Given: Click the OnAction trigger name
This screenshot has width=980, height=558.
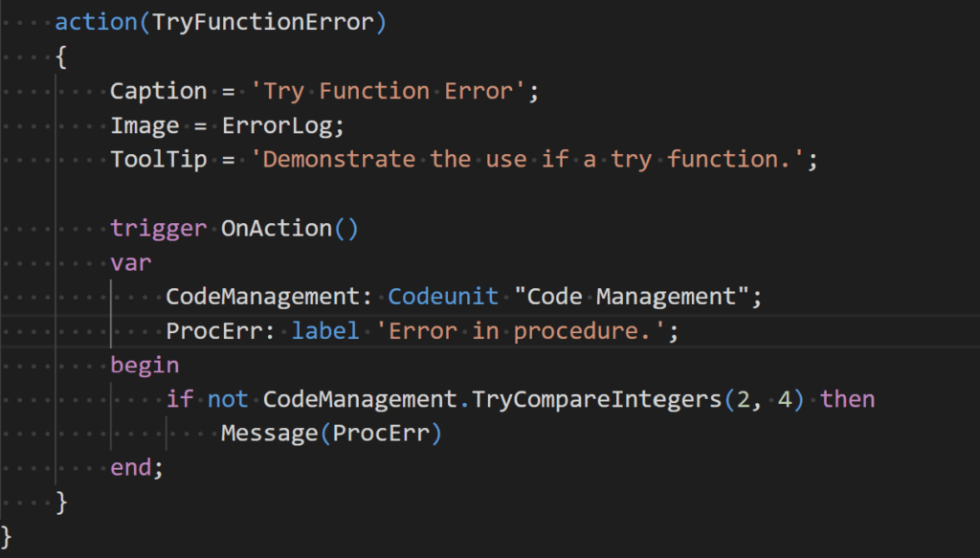Looking at the screenshot, I should pyautogui.click(x=278, y=228).
